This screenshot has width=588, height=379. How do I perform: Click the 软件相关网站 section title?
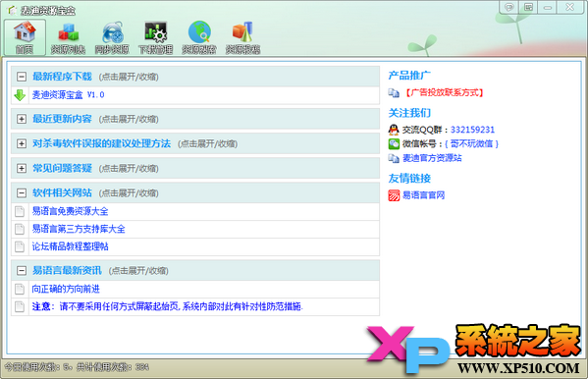coord(62,192)
